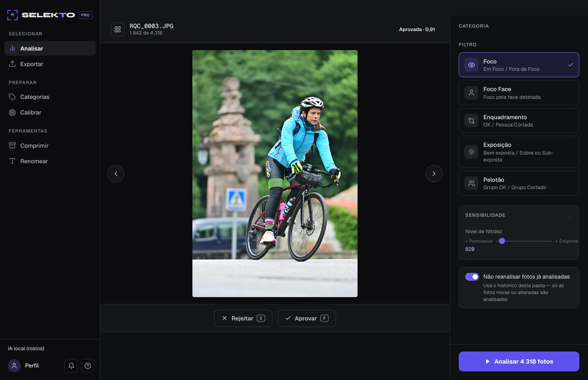Screen dimensions: 588x380
Task: Click the person icon on Foco Face
Action: click(x=471, y=93)
